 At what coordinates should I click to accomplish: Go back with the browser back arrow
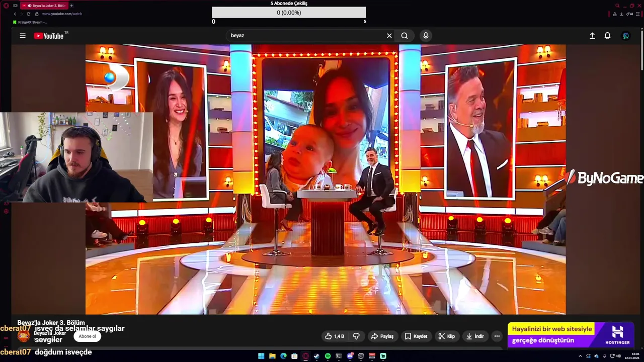tap(15, 14)
